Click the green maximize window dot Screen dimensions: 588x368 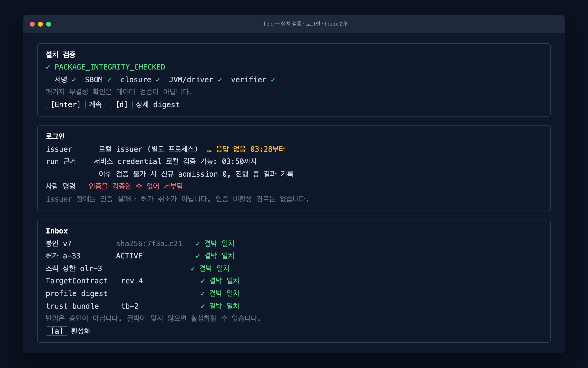coord(49,24)
